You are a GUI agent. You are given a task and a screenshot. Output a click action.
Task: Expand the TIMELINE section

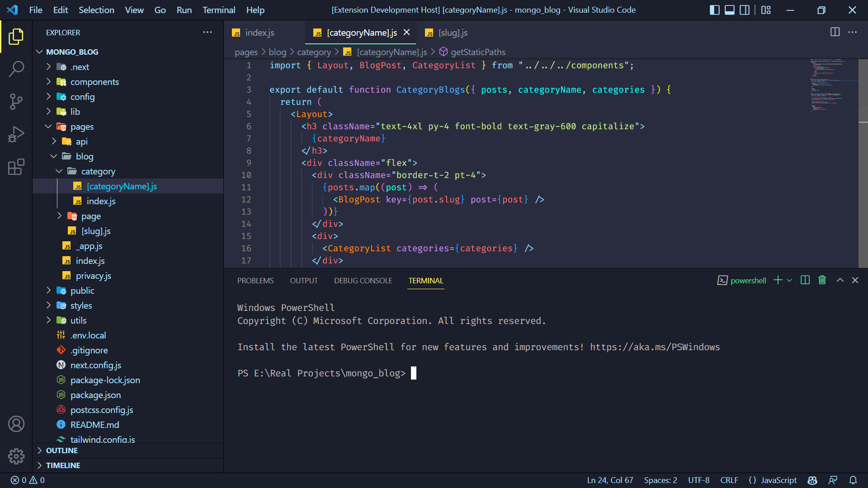129,465
